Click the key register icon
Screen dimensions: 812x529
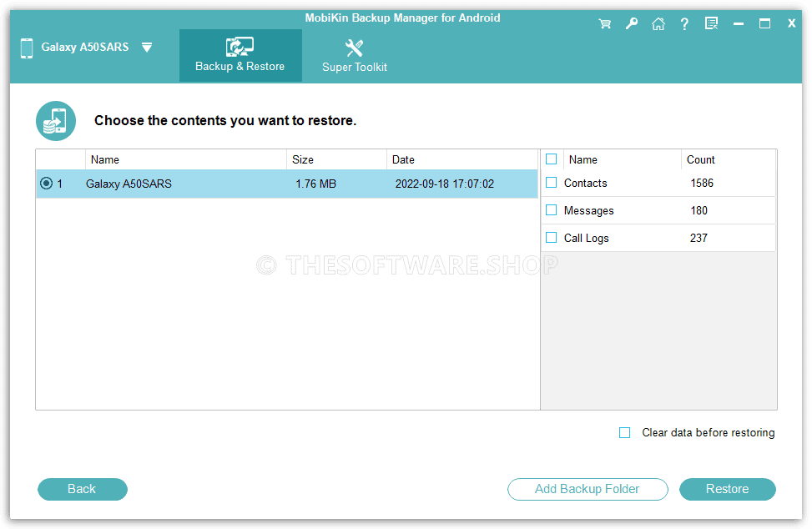[x=631, y=24]
